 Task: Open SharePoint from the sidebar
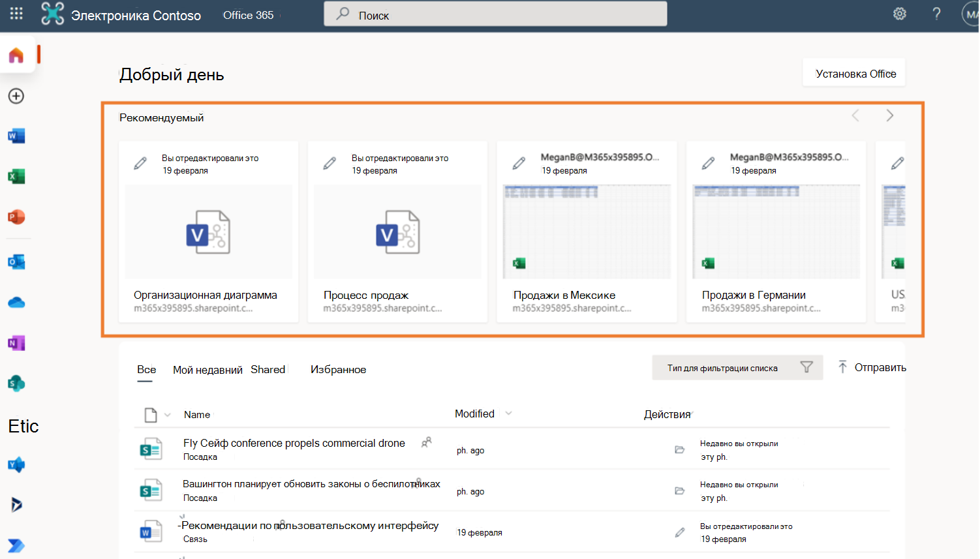point(16,384)
